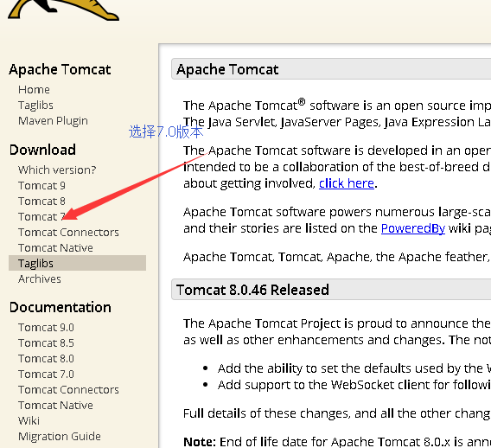Open the 'Which version?' download link

[x=57, y=170]
